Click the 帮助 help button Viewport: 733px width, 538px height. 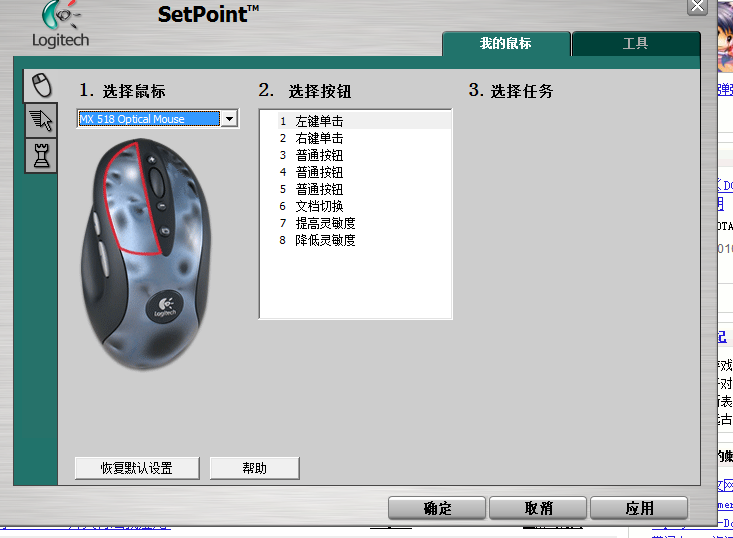pos(254,468)
